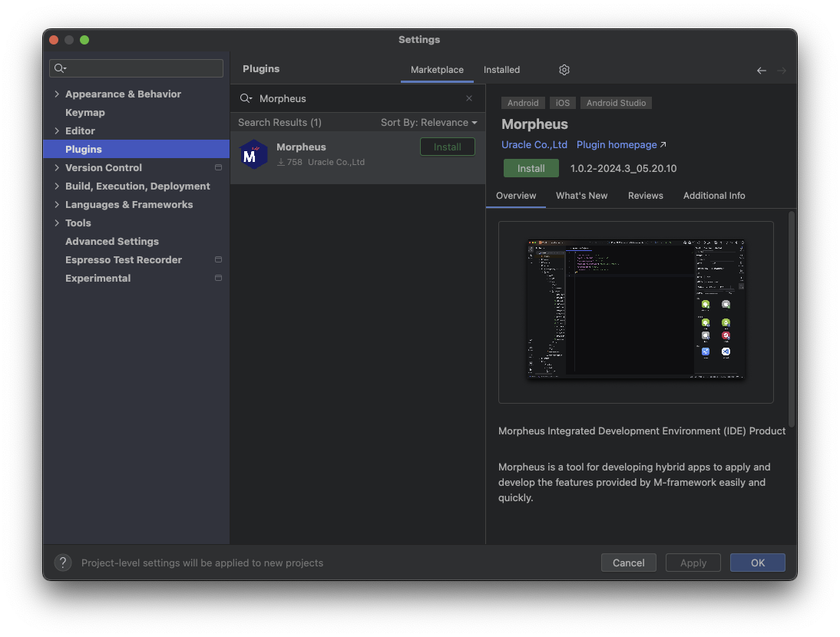Click the Morpheus plugin logo icon
The width and height of the screenshot is (840, 637).
253,155
